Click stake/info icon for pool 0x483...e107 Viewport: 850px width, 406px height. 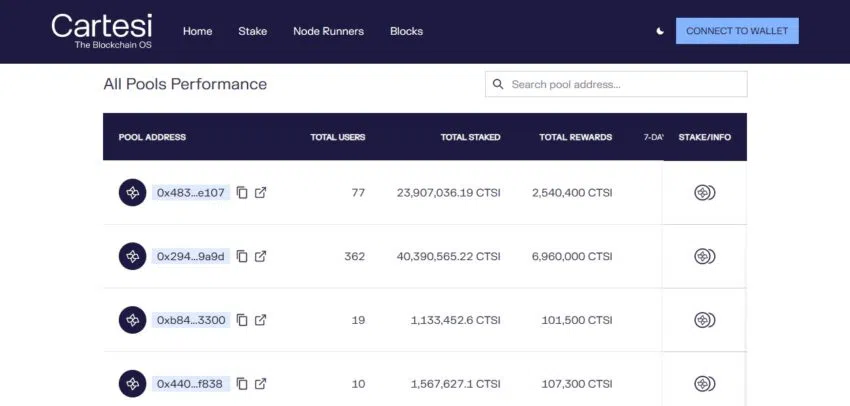coord(704,193)
